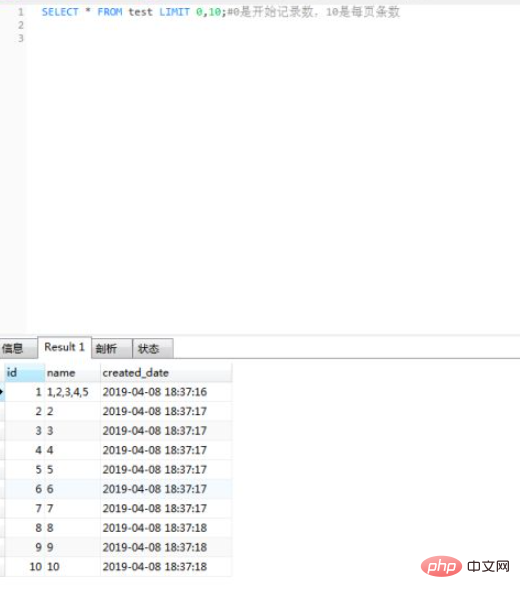Sort by created_date column header
Screen dimensions: 520x599
[x=166, y=372]
